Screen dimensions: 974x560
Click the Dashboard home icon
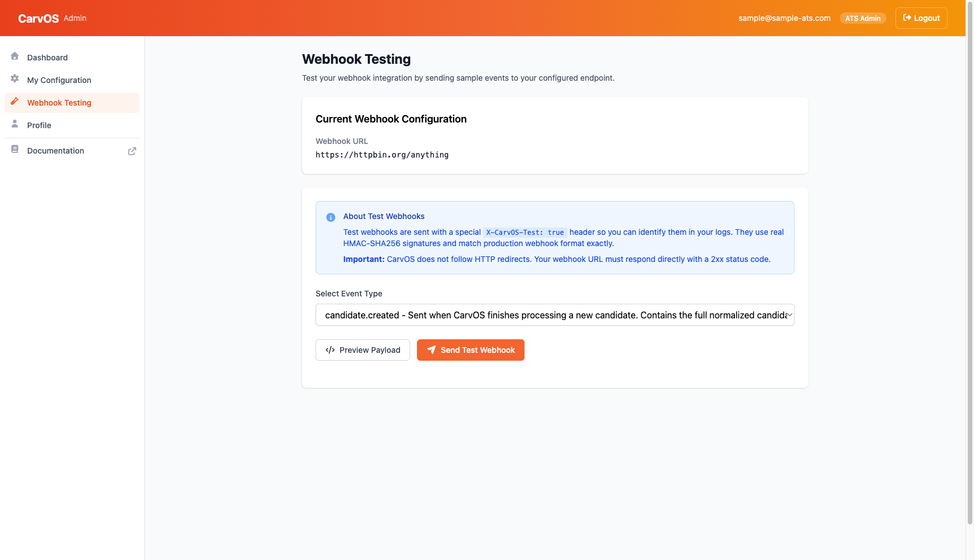click(x=15, y=56)
